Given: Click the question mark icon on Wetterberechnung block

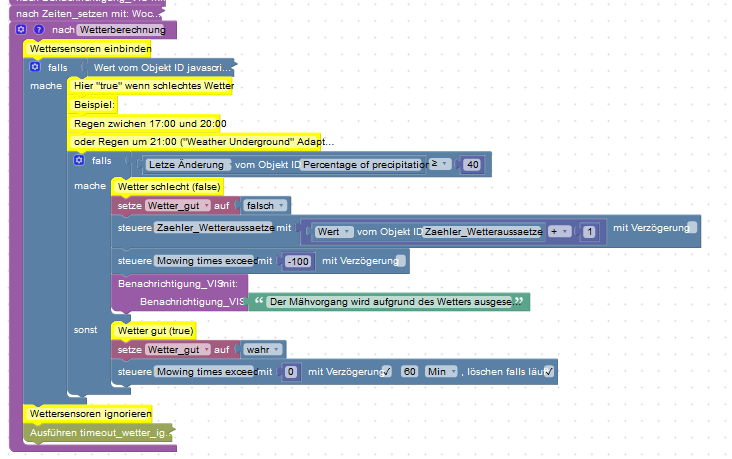Looking at the screenshot, I should tap(39, 30).
